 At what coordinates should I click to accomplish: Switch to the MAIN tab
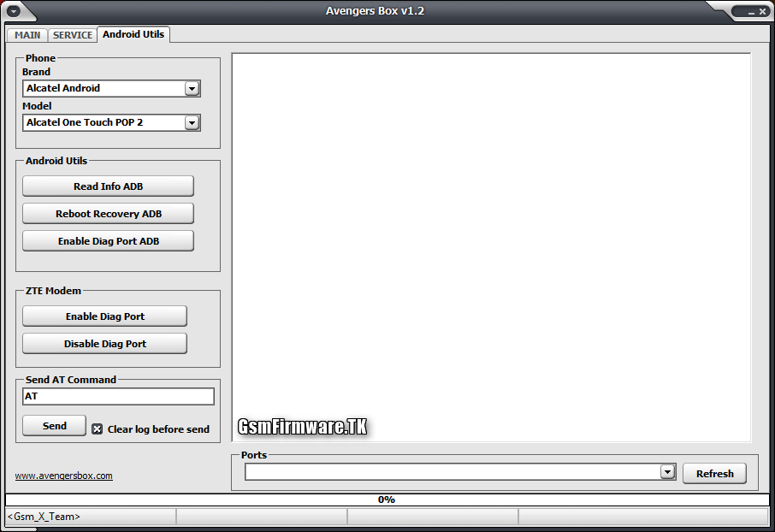27,35
